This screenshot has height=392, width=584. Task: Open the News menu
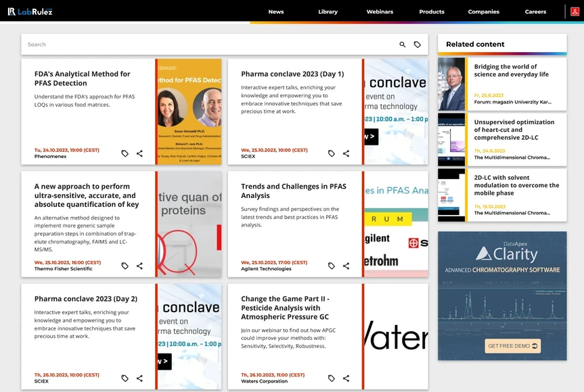click(x=276, y=11)
